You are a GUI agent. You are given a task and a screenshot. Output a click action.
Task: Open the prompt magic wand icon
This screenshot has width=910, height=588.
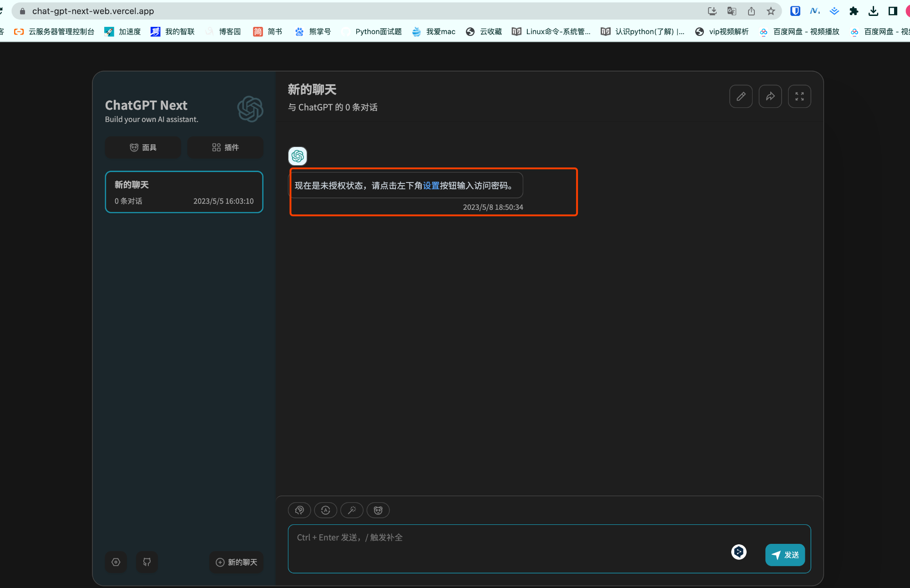[352, 510]
